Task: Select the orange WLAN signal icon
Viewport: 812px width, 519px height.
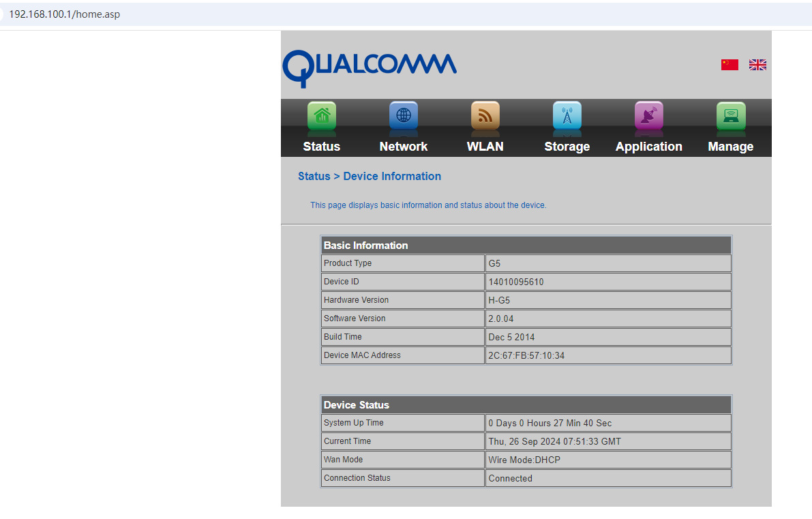Action: [x=485, y=115]
